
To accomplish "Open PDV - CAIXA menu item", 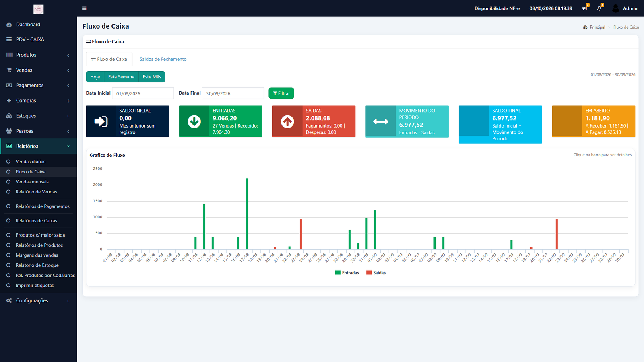I will pyautogui.click(x=38, y=39).
